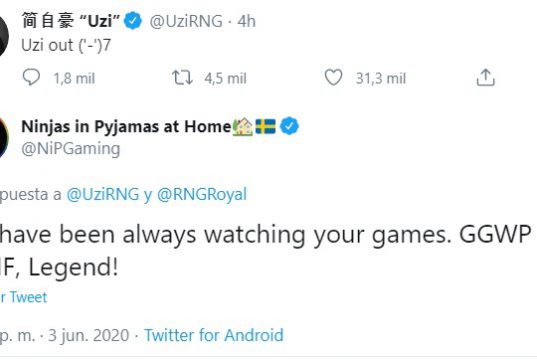
Task: Open the share upload icon
Action: tap(485, 77)
